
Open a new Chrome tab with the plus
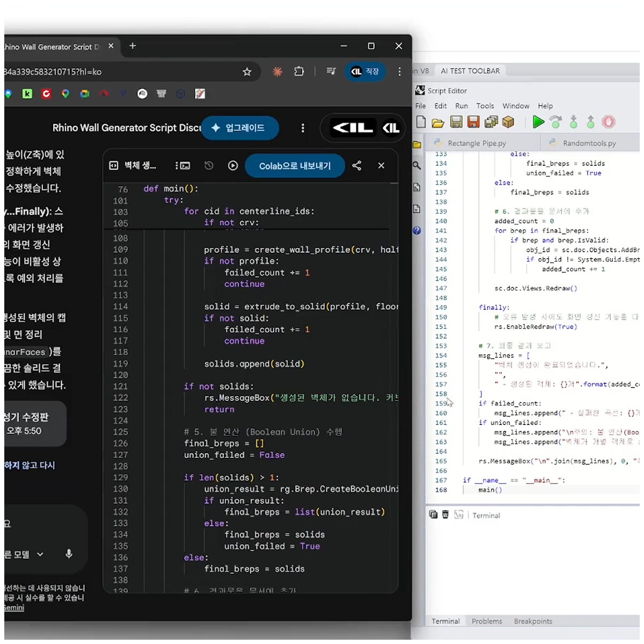(133, 46)
